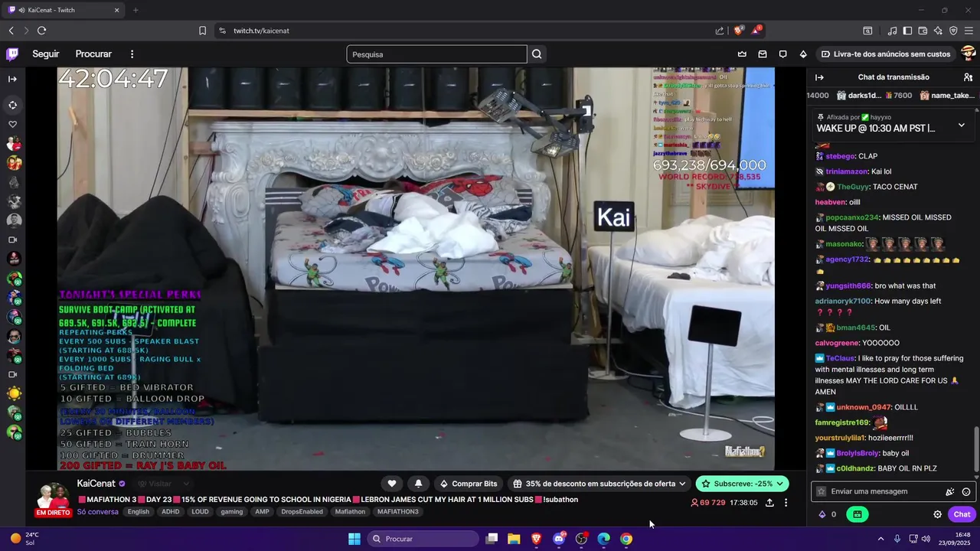Open the sun avatar channel in sidebar

[14, 393]
